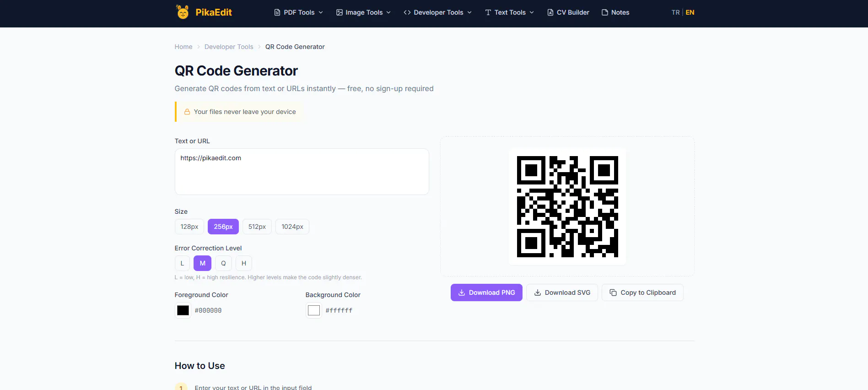
Task: Open the white background color swatch
Action: pos(314,310)
